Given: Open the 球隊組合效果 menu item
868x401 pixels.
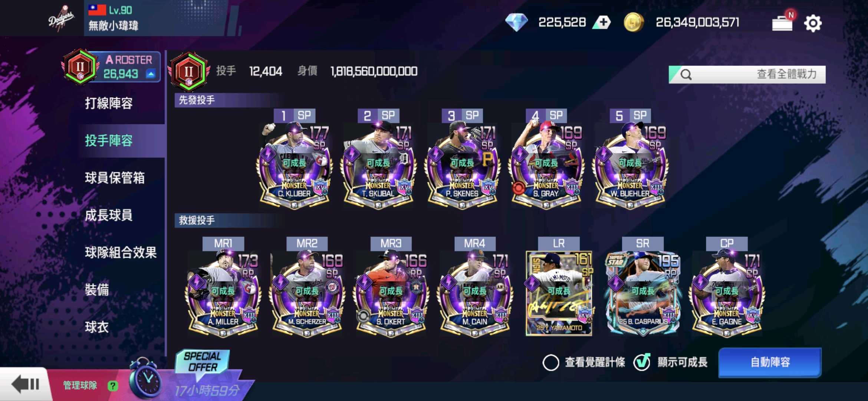Looking at the screenshot, I should point(121,252).
